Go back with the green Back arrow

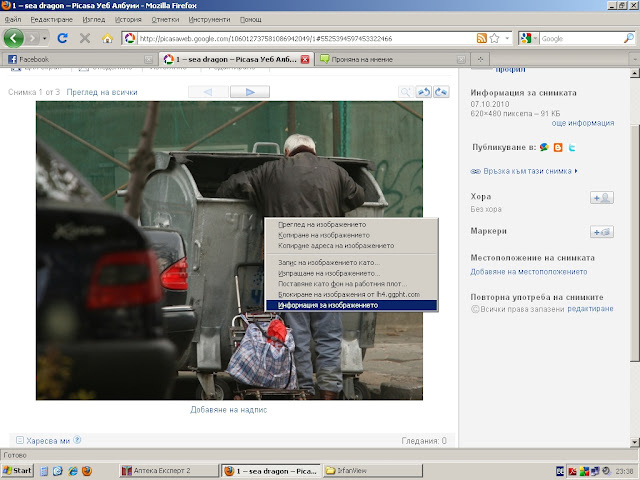pos(13,38)
